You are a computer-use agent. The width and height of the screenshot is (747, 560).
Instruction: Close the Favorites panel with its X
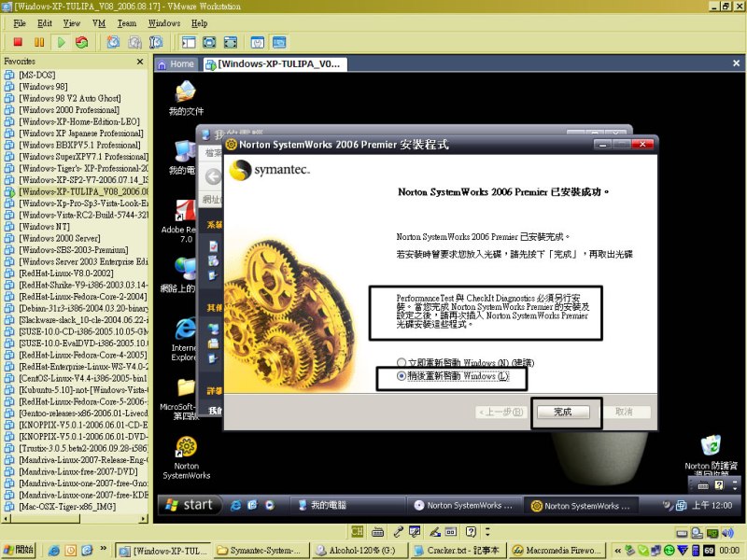click(139, 62)
